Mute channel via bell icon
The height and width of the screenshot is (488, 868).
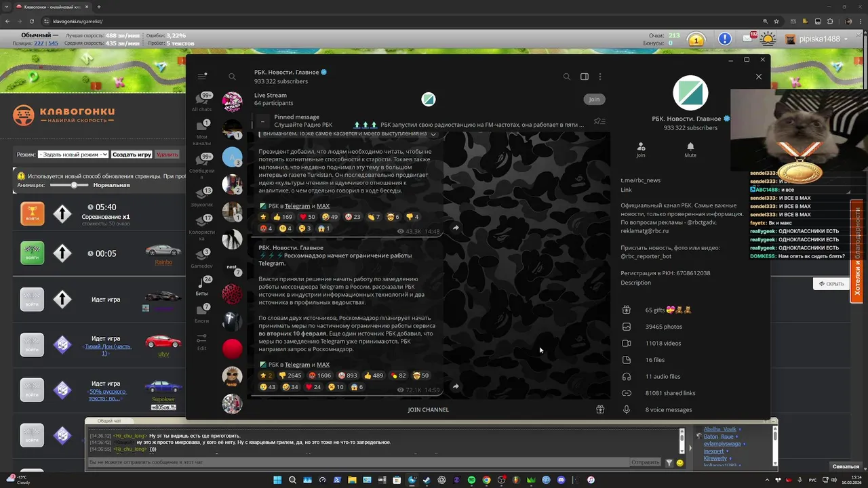tap(690, 150)
